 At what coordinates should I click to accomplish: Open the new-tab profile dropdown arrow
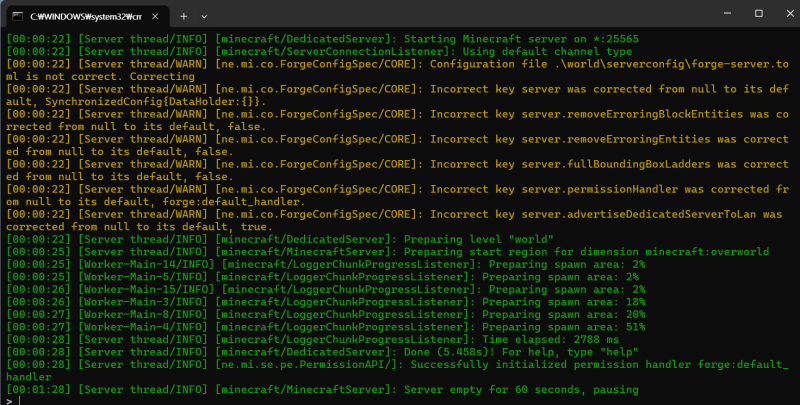pos(204,16)
